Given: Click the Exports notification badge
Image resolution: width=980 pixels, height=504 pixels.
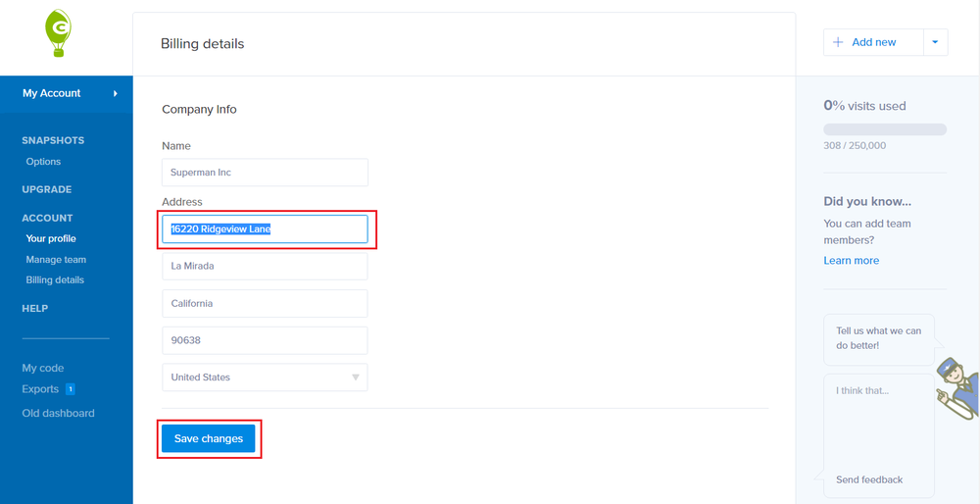Looking at the screenshot, I should pos(71,389).
